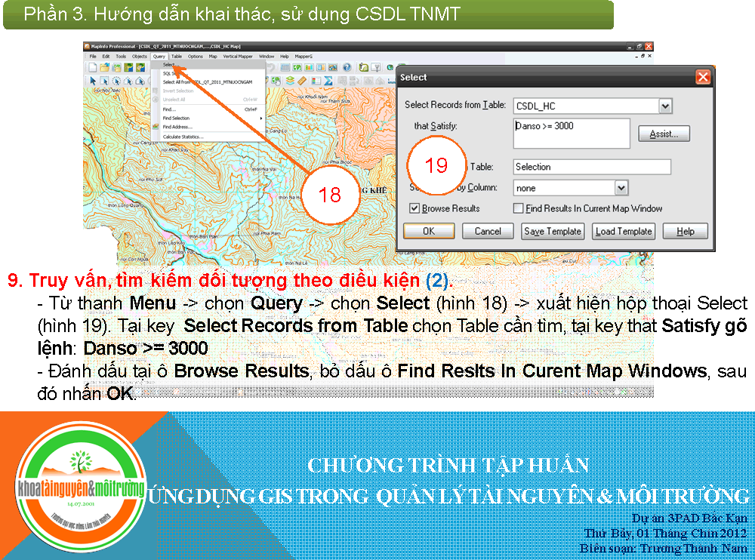Click the Store Results Table field

pos(592,167)
